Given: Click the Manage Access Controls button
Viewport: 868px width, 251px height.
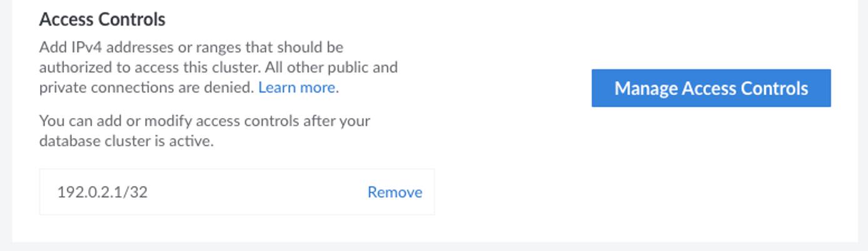Looking at the screenshot, I should pyautogui.click(x=711, y=88).
